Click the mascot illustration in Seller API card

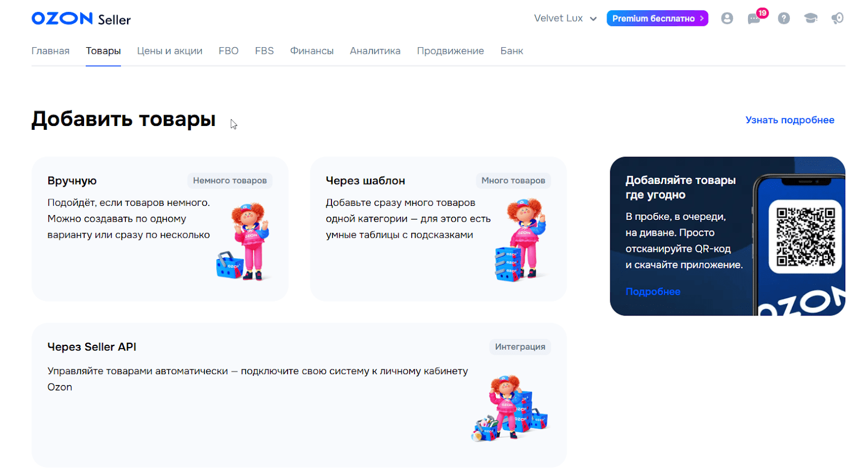[x=510, y=408]
